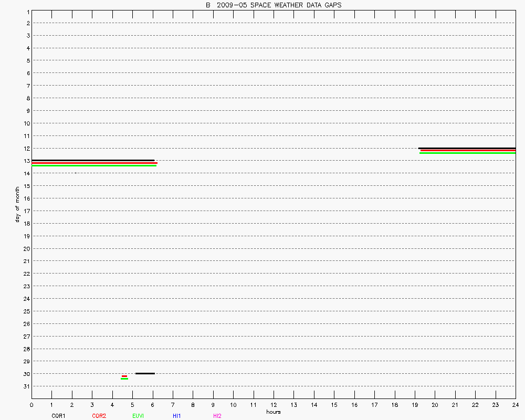Screen dimensions: 525x420
Task: Click the red COR2 legend label
Action: click(99, 416)
